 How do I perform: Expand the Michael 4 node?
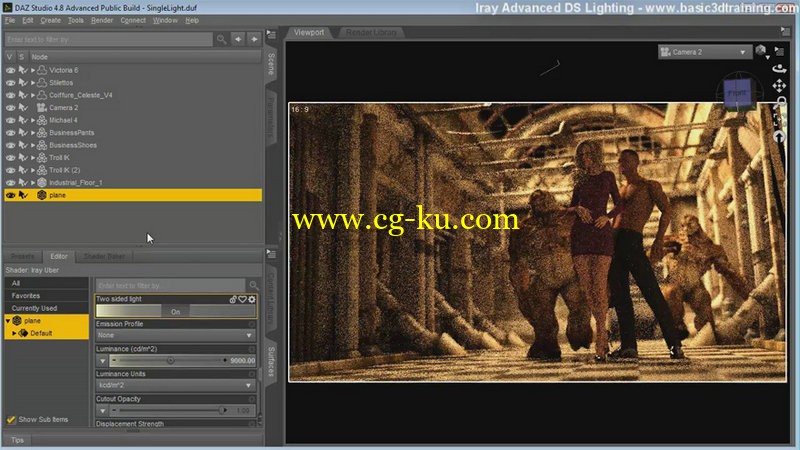[x=33, y=120]
